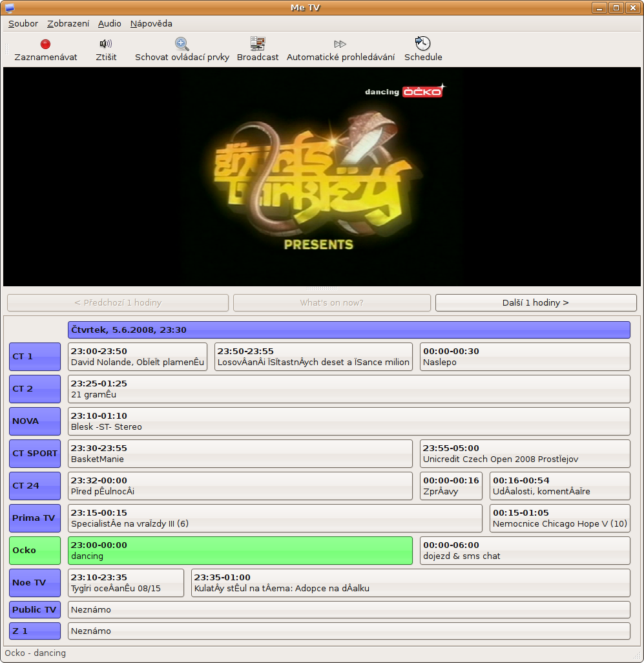Click the toolbar grip handle
The height and width of the screenshot is (663, 644).
click(x=6, y=48)
